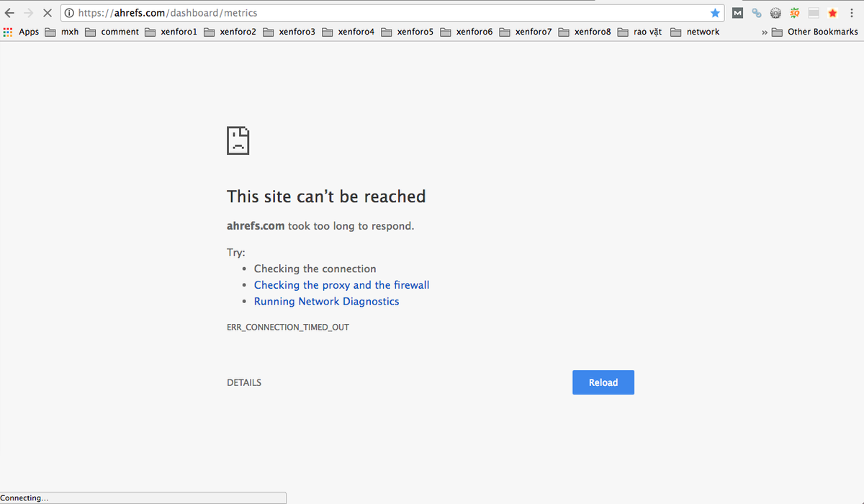Open the gear extension icon

coord(775,13)
